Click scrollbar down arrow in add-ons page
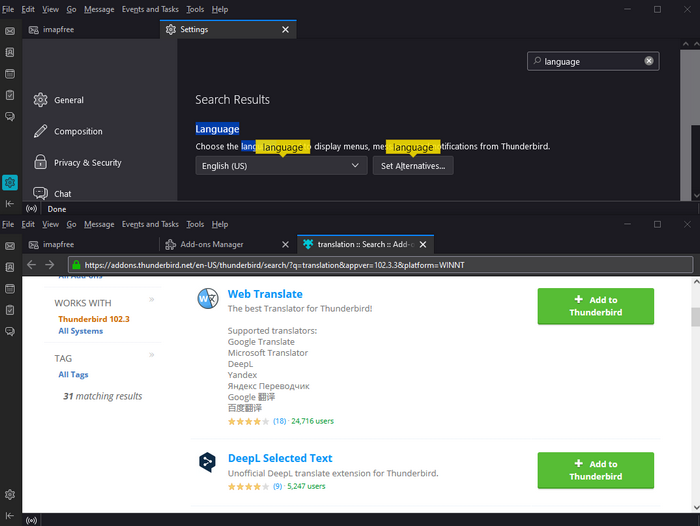Screen dimensions: 700x526 [x=696, y=507]
